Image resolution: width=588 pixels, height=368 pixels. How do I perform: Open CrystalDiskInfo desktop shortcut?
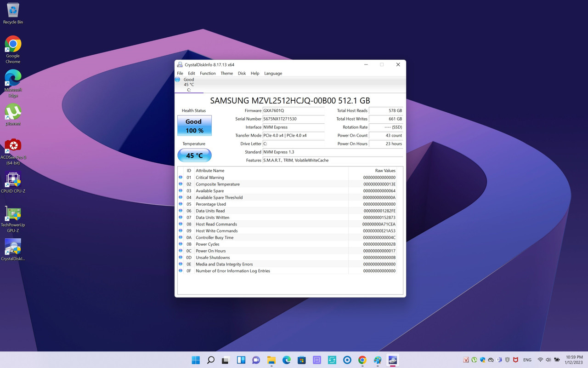[13, 250]
